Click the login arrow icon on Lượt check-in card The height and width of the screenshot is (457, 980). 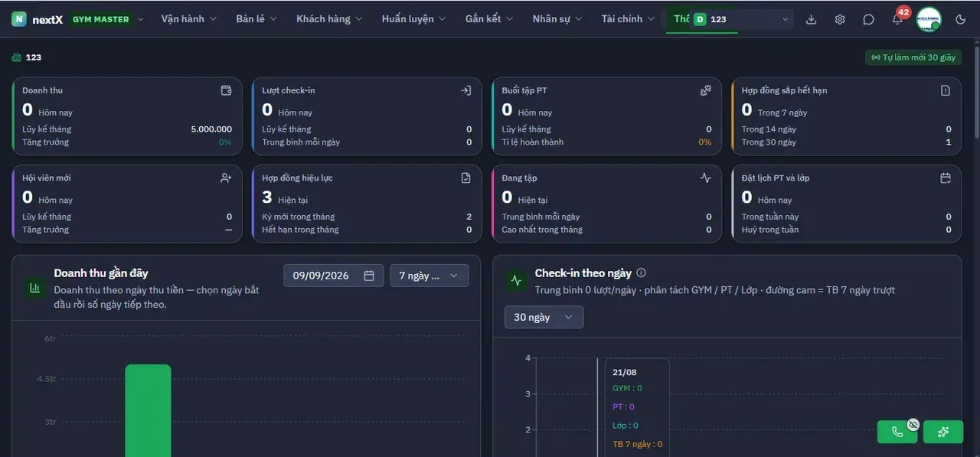(x=465, y=90)
